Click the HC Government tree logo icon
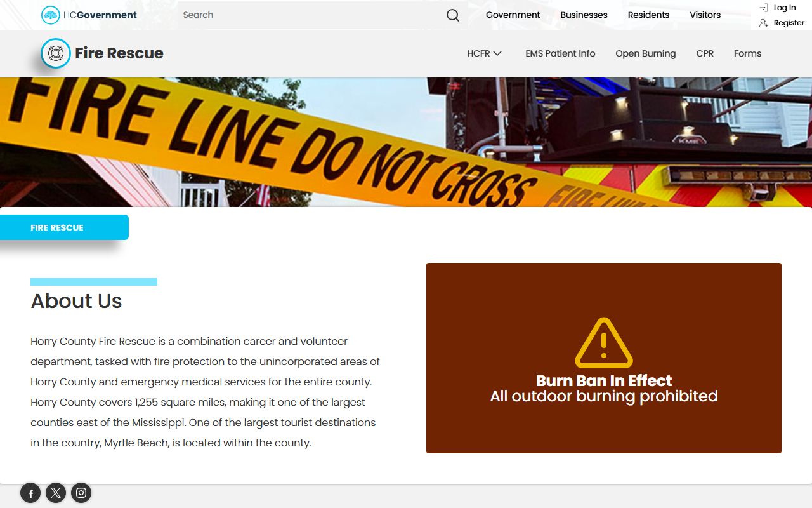812x508 pixels. tap(51, 15)
